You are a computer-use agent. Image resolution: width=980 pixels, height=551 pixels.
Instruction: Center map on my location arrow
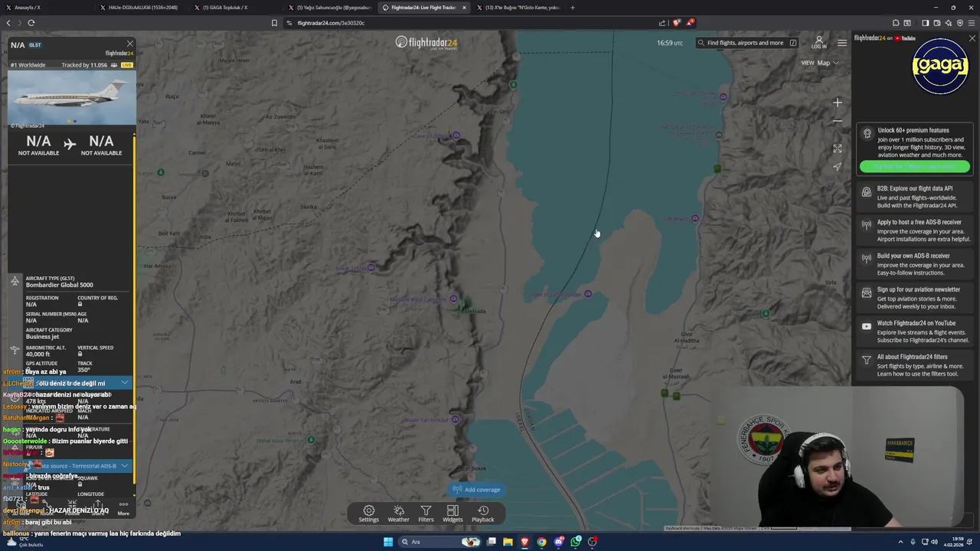click(x=838, y=166)
